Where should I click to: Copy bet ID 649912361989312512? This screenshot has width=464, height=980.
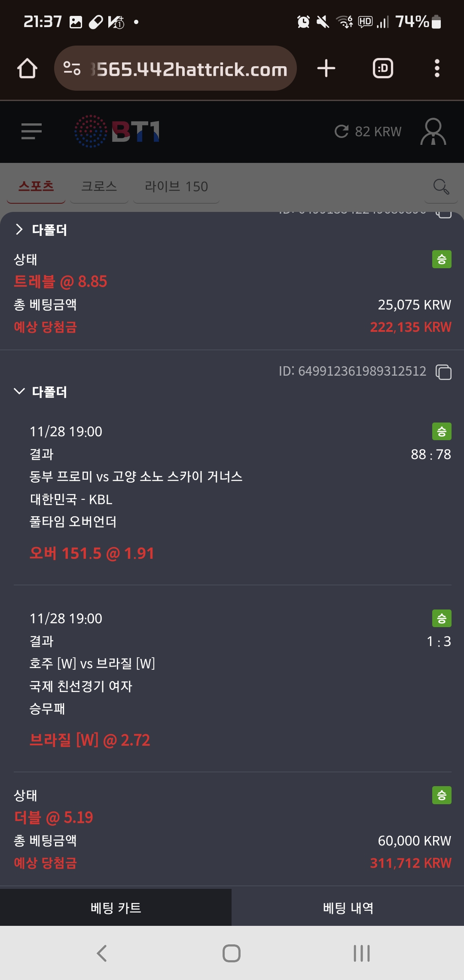[x=444, y=372]
